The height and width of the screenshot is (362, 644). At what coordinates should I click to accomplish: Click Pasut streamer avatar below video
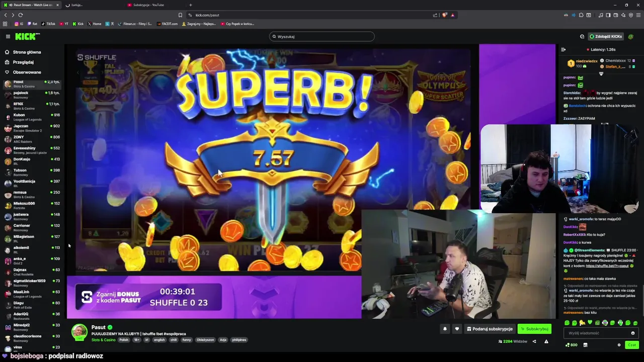[79, 332]
